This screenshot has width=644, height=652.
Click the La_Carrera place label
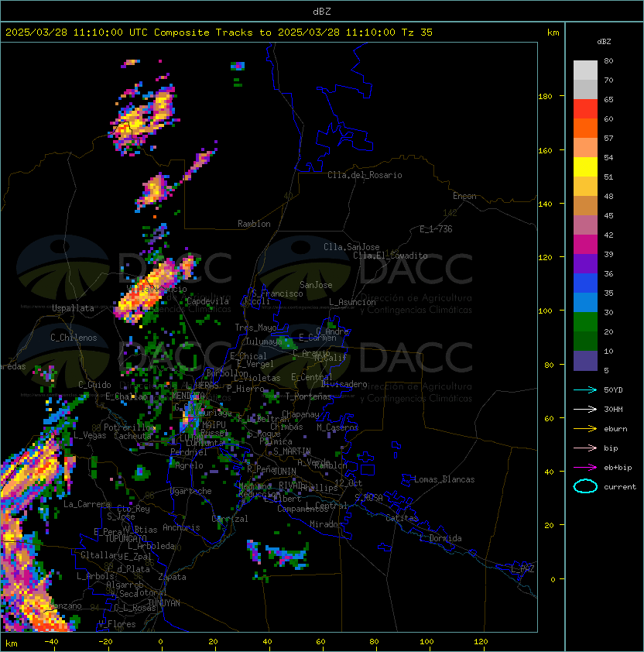(x=87, y=504)
